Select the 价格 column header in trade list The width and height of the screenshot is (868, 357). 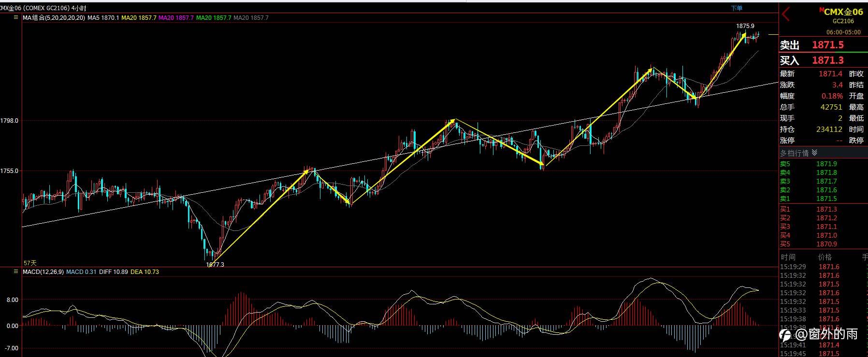tap(825, 257)
